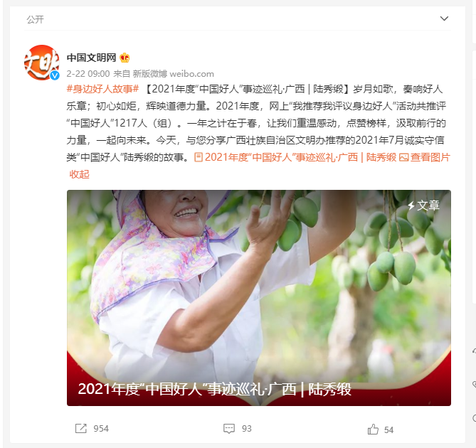Click the 文章 lightning badge on image
The image size is (476, 448).
coord(423,206)
